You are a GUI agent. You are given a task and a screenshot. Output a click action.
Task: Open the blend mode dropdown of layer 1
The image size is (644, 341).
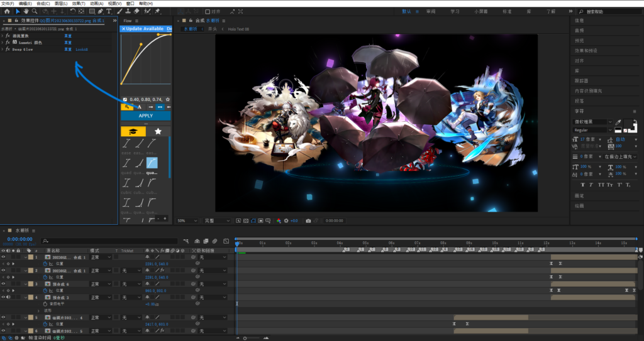coord(101,257)
